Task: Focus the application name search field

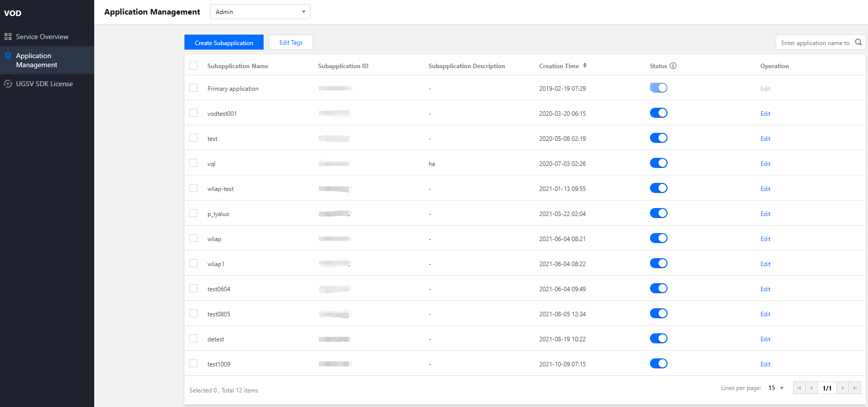Action: (815, 43)
